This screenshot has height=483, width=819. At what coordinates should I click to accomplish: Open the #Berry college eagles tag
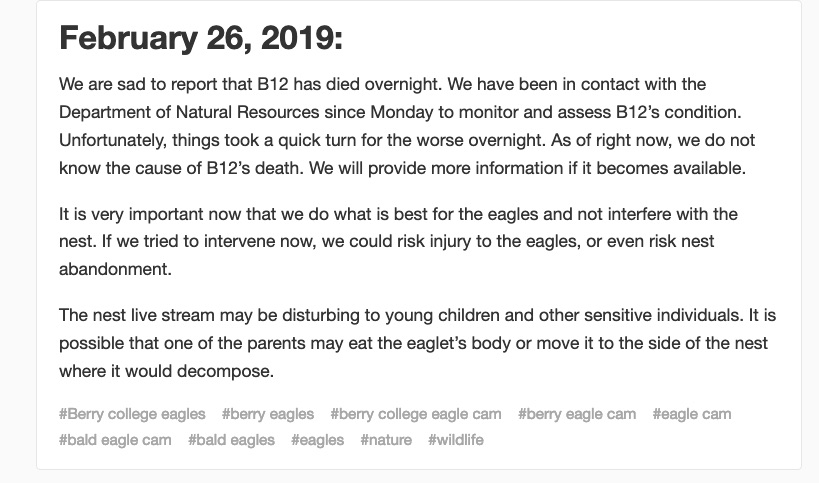click(132, 414)
